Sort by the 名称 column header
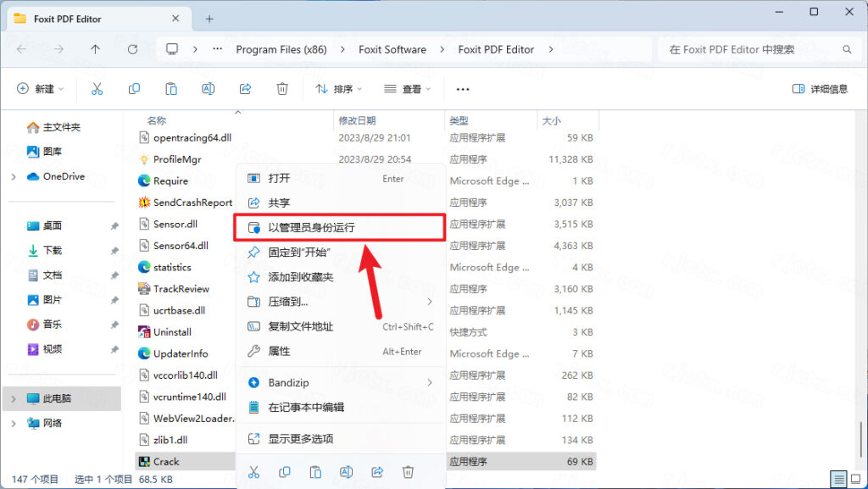Screen dimensions: 868x489 [157, 120]
